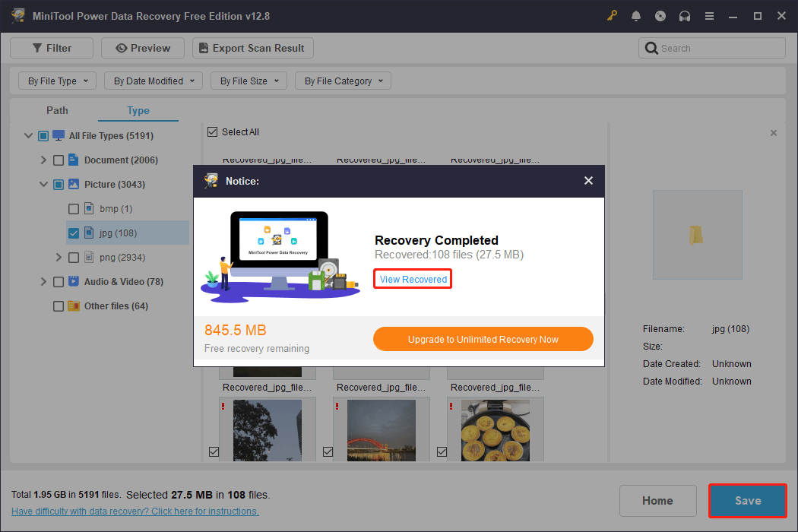This screenshot has width=798, height=532.
Task: Open the data recovery instructions link
Action: pyautogui.click(x=135, y=511)
